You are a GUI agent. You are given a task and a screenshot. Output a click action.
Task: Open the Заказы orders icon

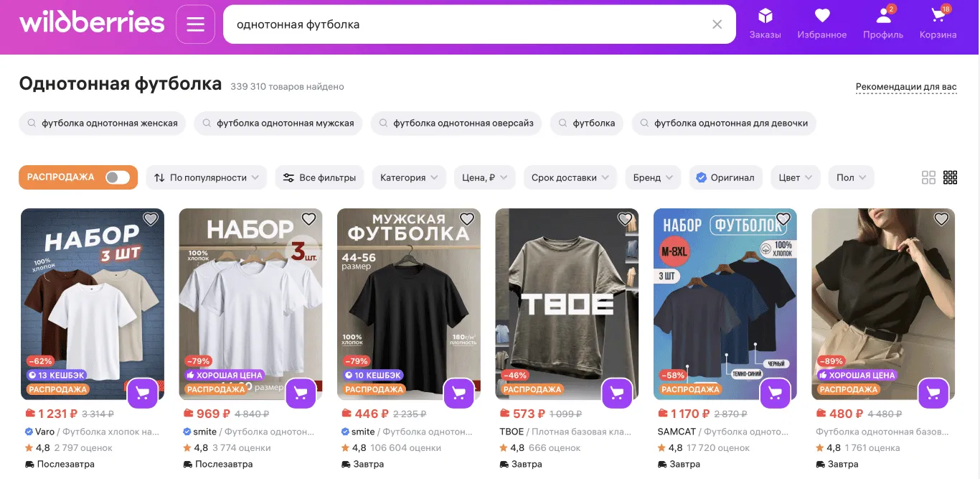point(765,23)
